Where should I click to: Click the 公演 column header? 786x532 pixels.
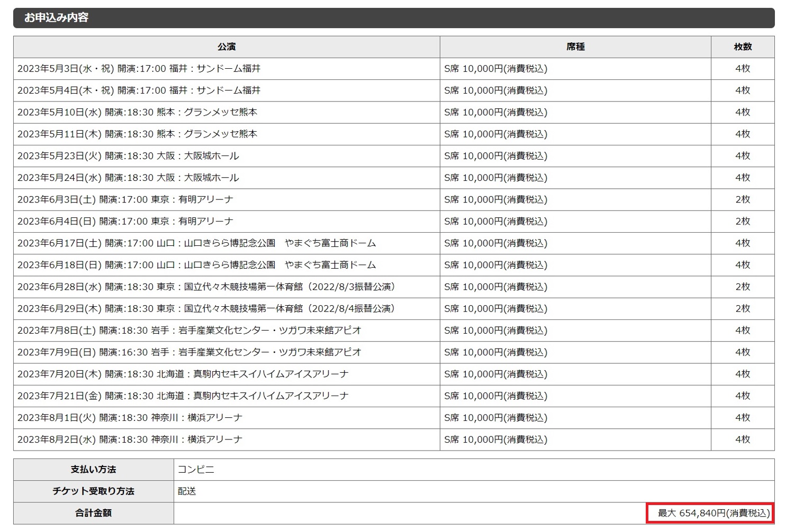coord(227,47)
